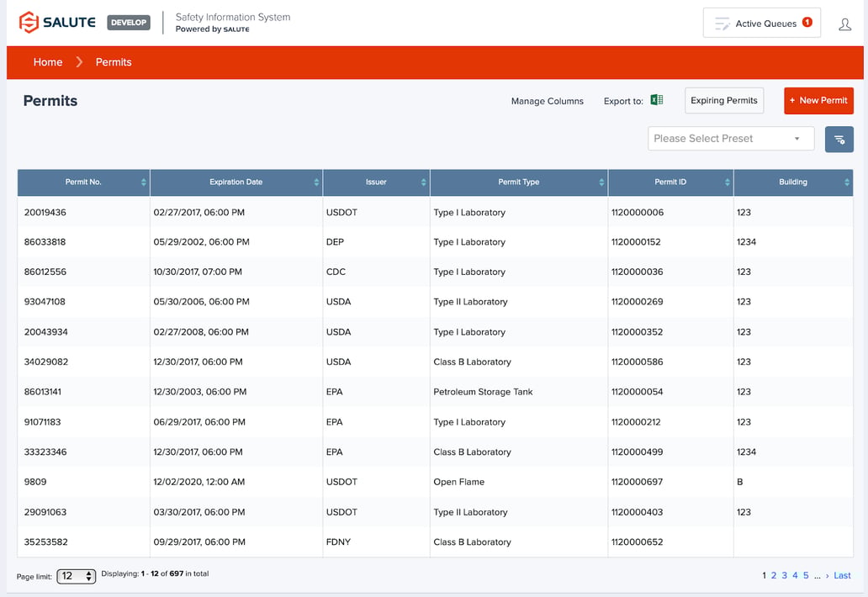Click the Active Queues notification badge
Image resolution: width=868 pixels, height=597 pixels.
point(807,23)
